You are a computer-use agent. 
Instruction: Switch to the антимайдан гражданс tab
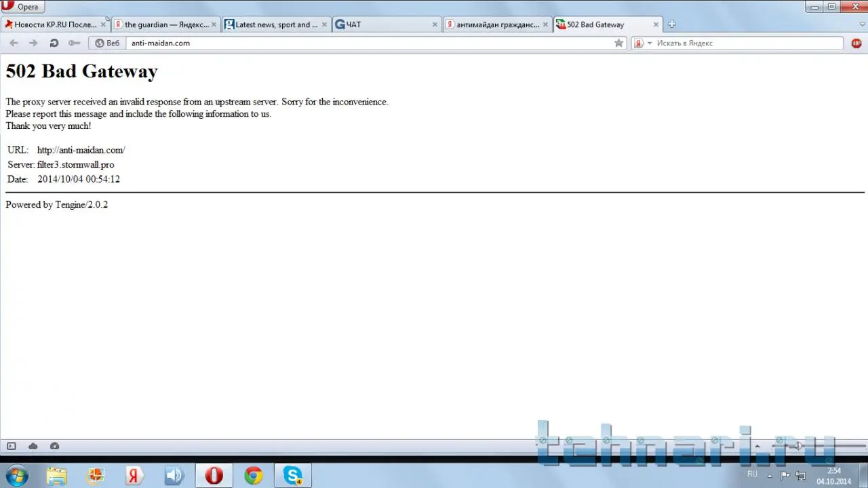497,24
